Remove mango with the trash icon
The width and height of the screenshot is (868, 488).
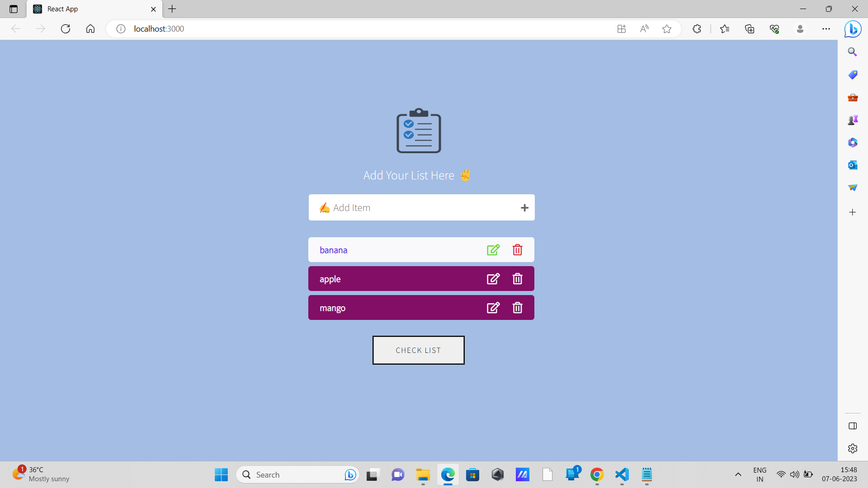517,307
